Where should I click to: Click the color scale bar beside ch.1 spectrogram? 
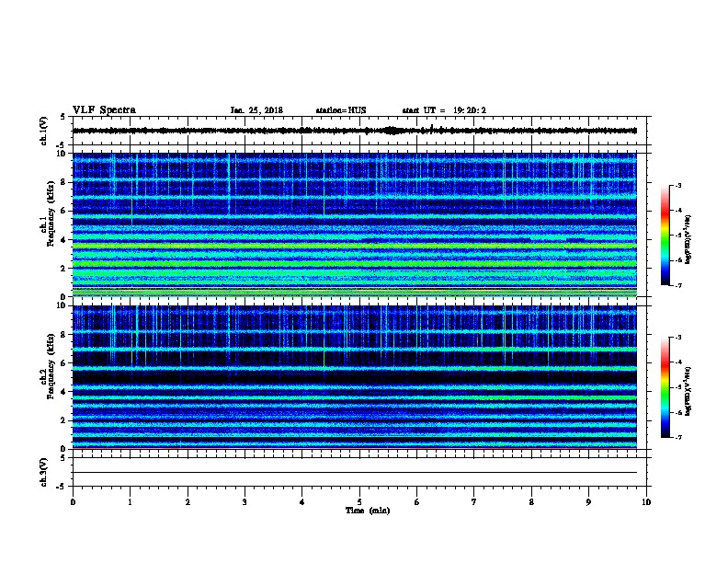665,236
